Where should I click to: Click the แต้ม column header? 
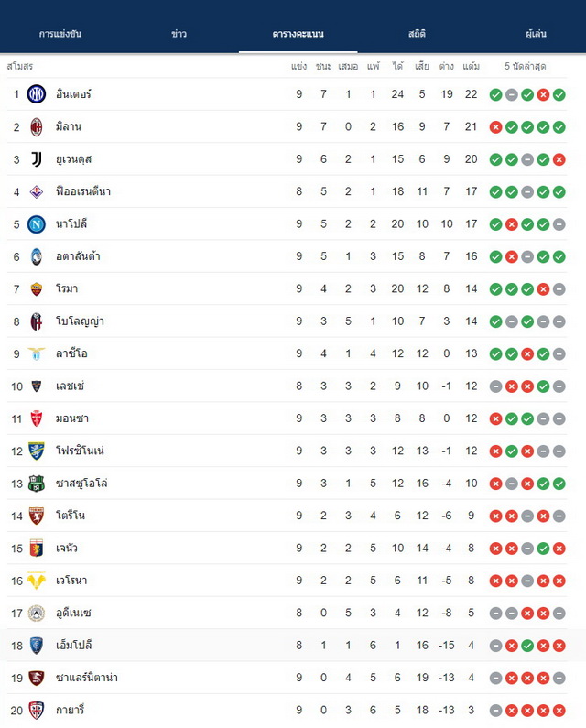[471, 67]
